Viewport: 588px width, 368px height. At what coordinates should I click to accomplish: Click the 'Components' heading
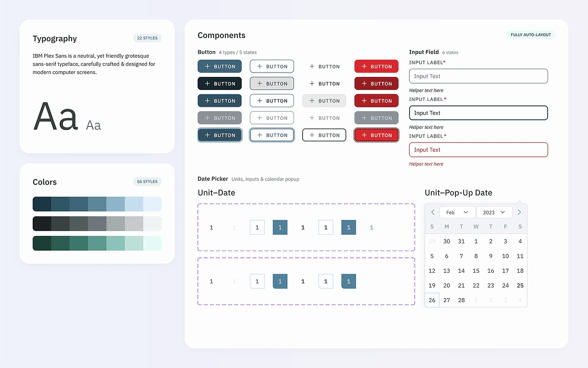221,35
